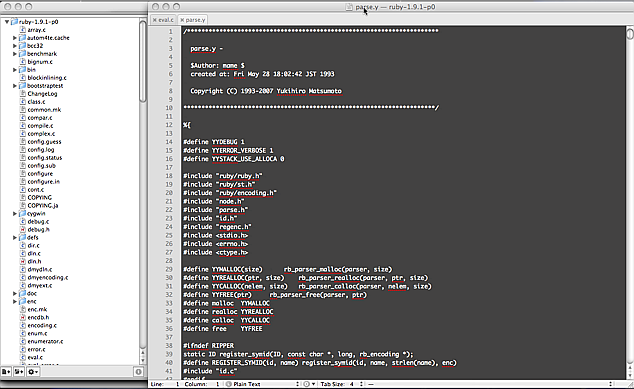The height and width of the screenshot is (389, 634).
Task: Select config.status in the file tree
Action: coord(45,158)
